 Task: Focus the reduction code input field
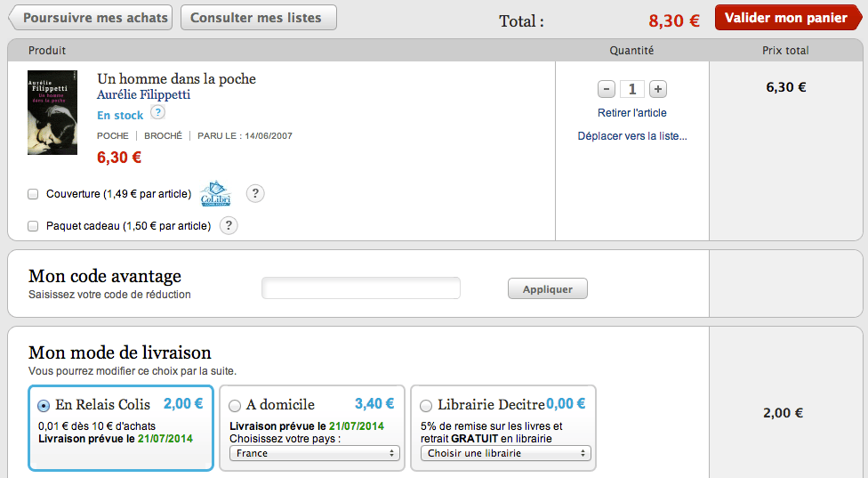(361, 288)
